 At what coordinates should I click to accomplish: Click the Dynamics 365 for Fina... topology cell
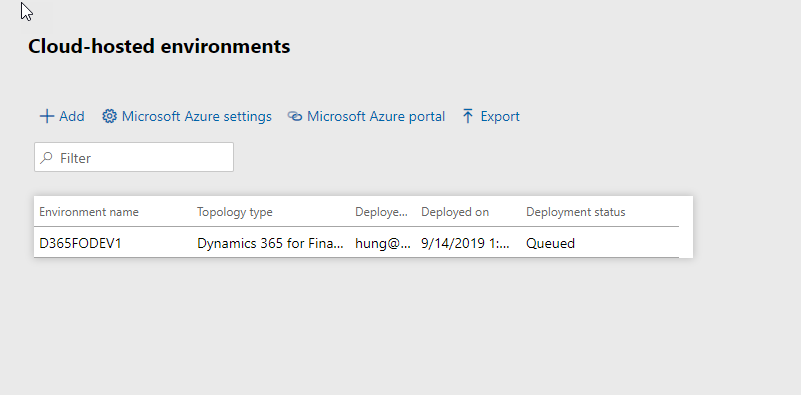tap(270, 243)
